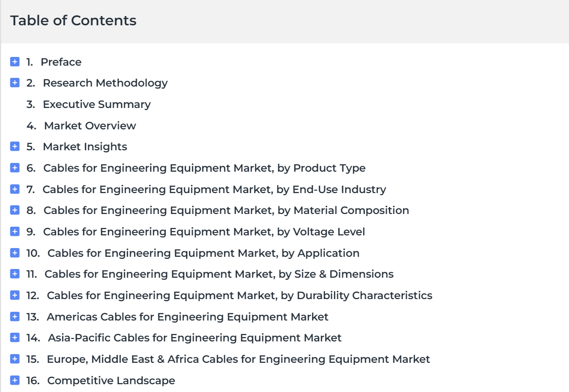Click plus icon beside by Application
The image size is (569, 392).
(x=15, y=253)
